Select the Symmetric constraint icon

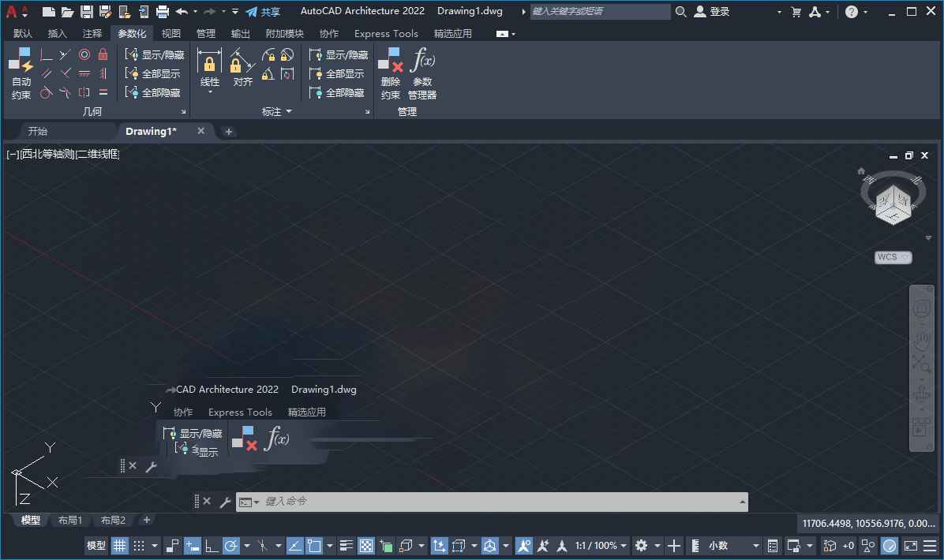point(84,92)
